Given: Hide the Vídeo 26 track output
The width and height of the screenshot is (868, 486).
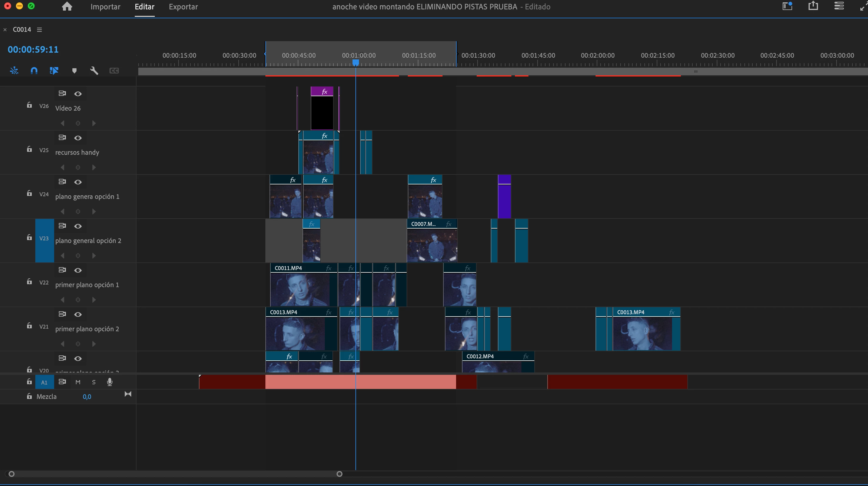Looking at the screenshot, I should (78, 94).
